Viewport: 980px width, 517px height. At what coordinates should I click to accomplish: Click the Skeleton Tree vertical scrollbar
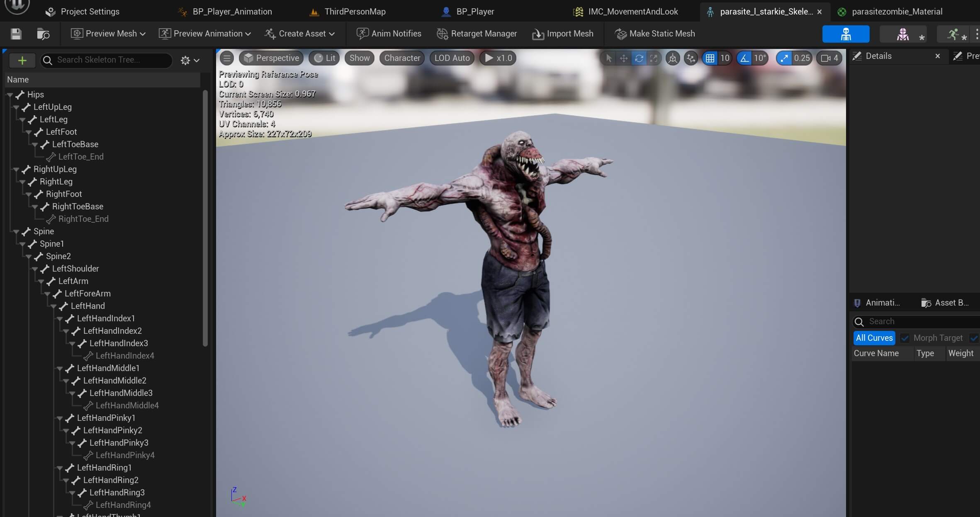(x=205, y=218)
